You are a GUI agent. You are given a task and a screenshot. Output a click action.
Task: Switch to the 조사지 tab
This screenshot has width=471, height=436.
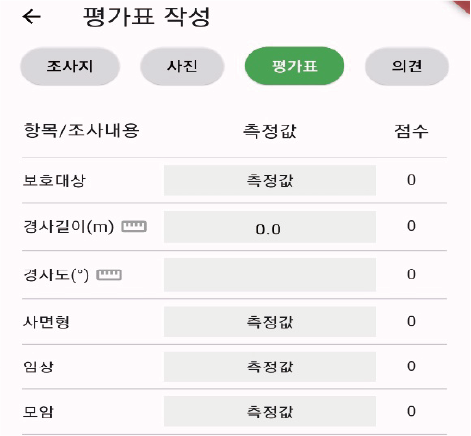click(x=70, y=66)
